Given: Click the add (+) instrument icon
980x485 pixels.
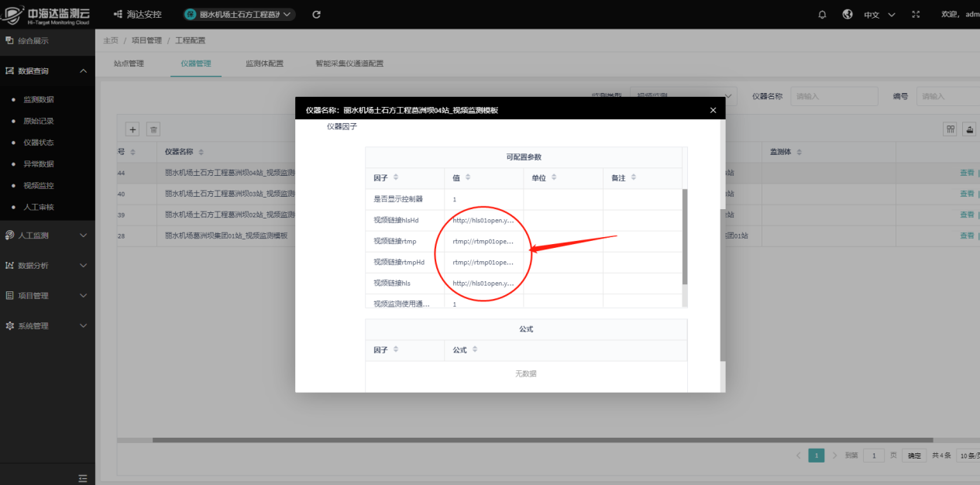Looking at the screenshot, I should coord(132,129).
